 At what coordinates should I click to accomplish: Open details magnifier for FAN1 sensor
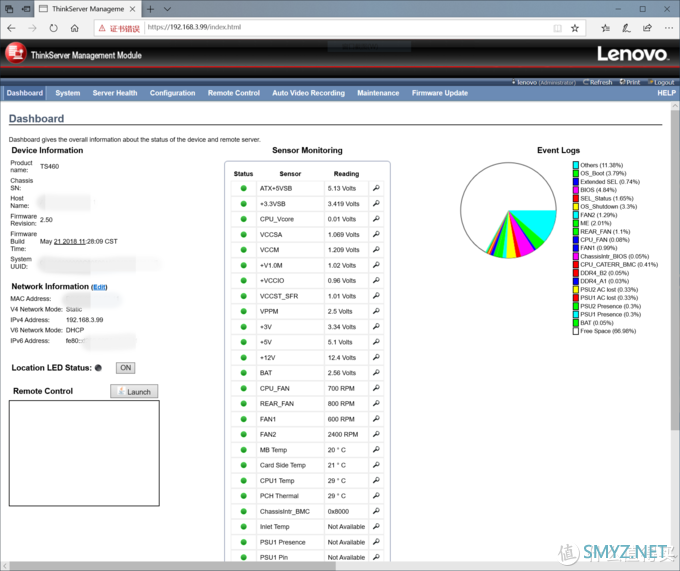click(376, 419)
